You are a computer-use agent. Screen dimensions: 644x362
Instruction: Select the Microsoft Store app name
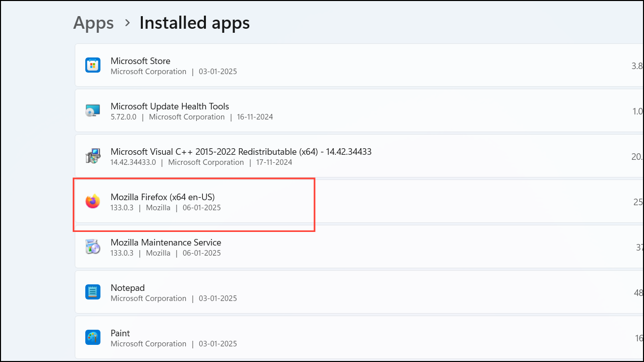point(140,61)
